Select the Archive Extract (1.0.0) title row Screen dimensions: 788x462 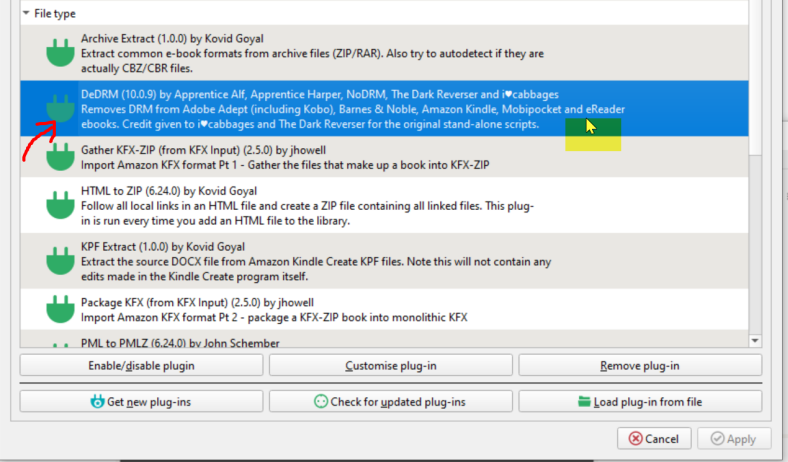[x=172, y=39]
